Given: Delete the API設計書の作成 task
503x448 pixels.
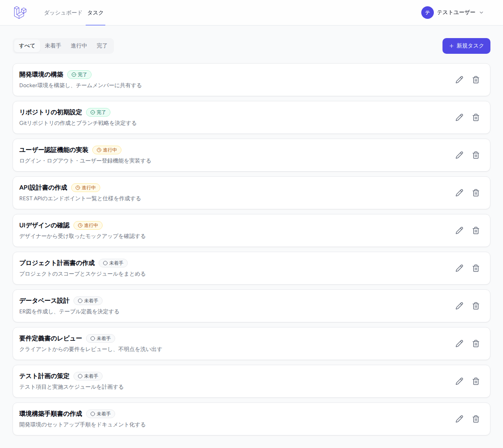Looking at the screenshot, I should (x=476, y=193).
